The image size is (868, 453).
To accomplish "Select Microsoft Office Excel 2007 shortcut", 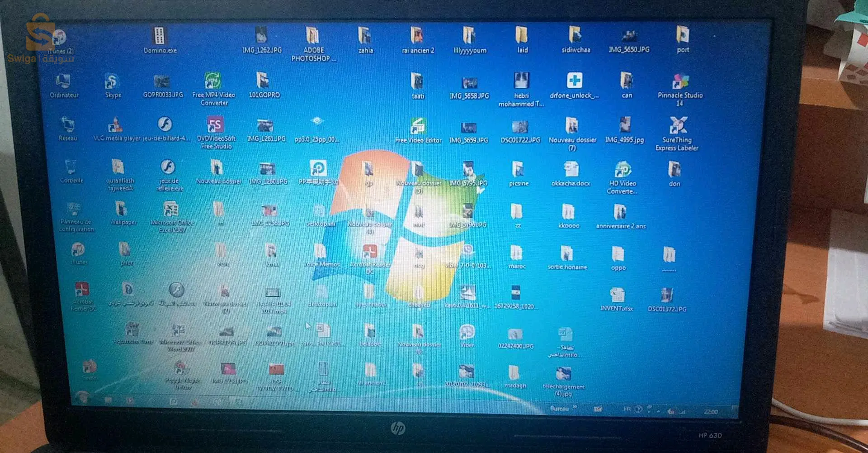I will click(171, 210).
